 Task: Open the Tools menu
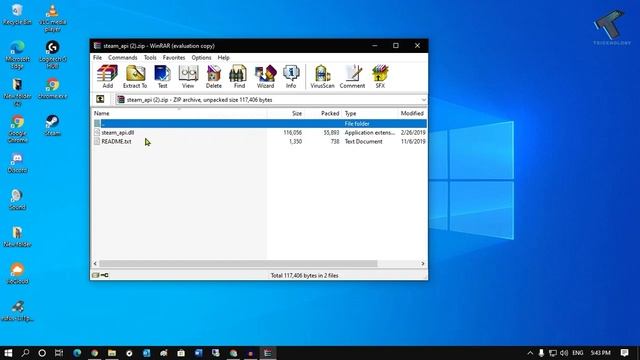click(150, 58)
